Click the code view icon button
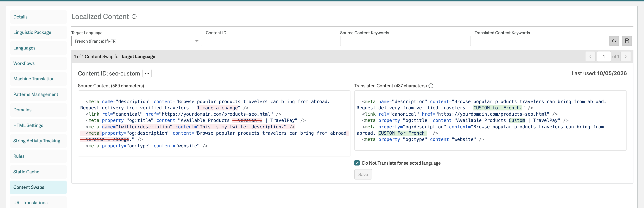The width and height of the screenshot is (644, 208). [x=614, y=41]
